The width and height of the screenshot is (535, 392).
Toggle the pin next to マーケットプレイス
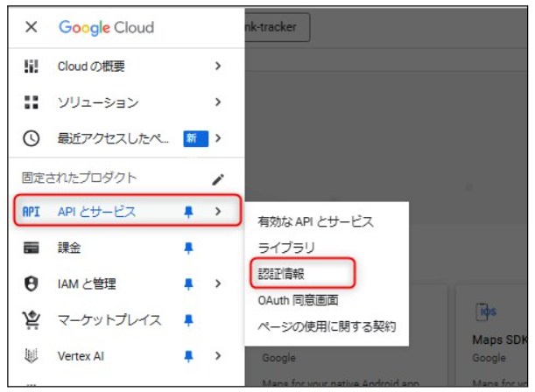pyautogui.click(x=188, y=320)
